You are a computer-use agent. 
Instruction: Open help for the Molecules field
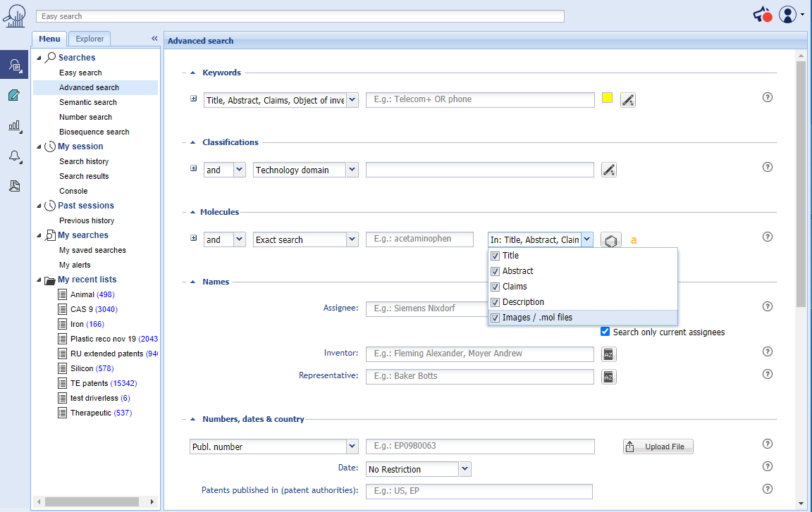tap(768, 237)
